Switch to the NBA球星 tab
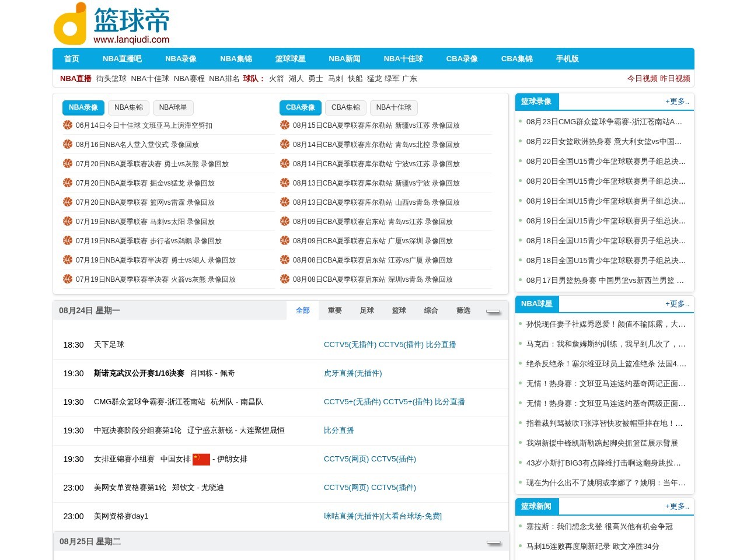The height and width of the screenshot is (560, 747). [173, 107]
